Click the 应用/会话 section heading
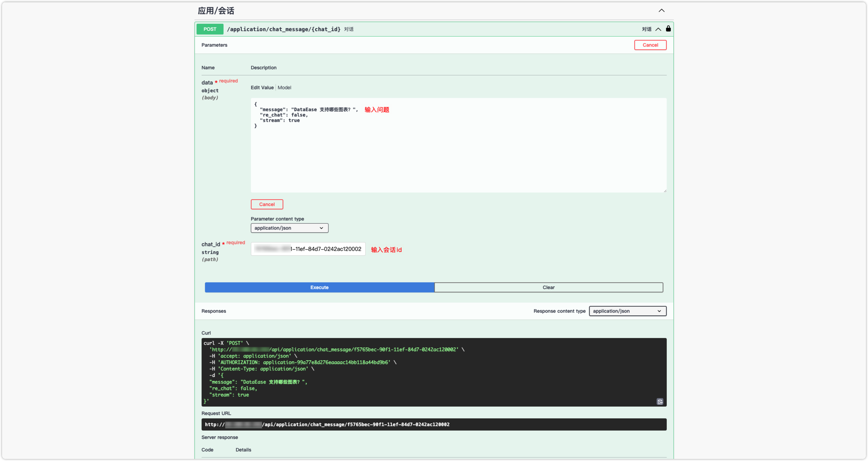Image resolution: width=868 pixels, height=461 pixels. [216, 11]
